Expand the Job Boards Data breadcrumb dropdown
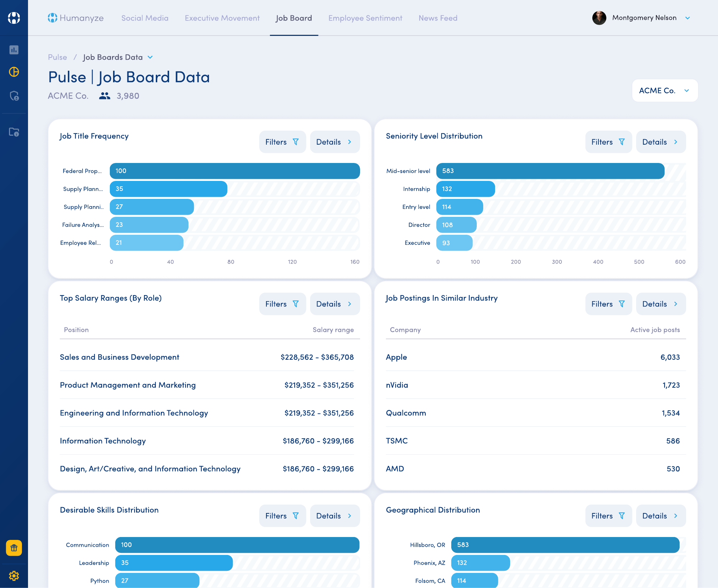 pyautogui.click(x=150, y=57)
